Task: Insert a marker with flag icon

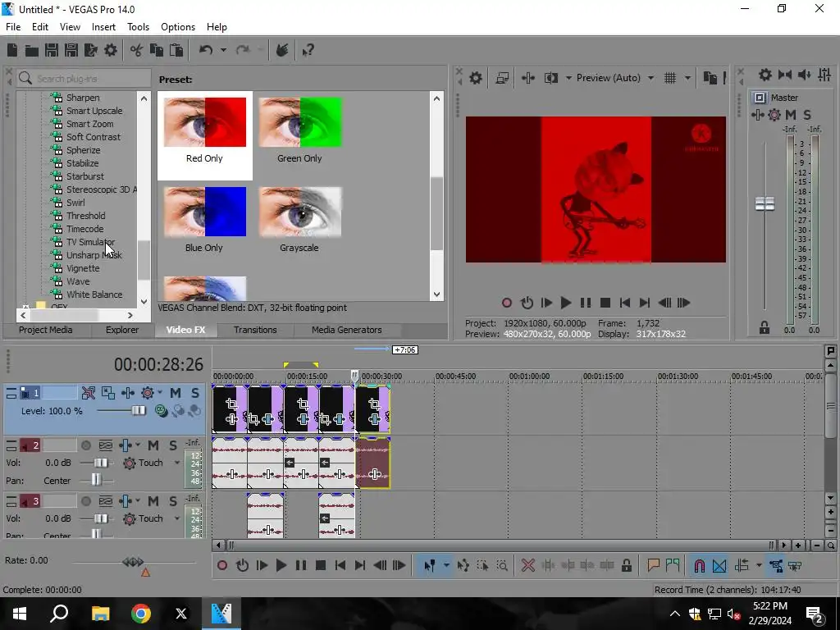Action: point(653,565)
